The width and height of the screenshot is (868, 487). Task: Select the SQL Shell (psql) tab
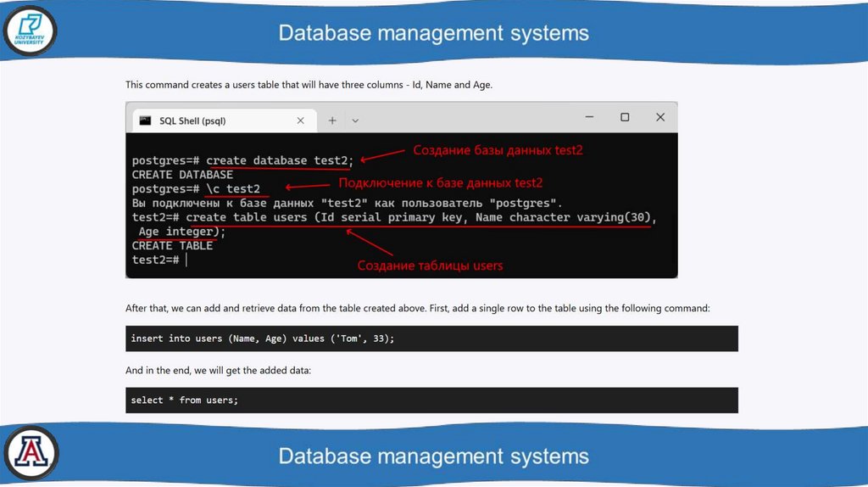(x=224, y=120)
